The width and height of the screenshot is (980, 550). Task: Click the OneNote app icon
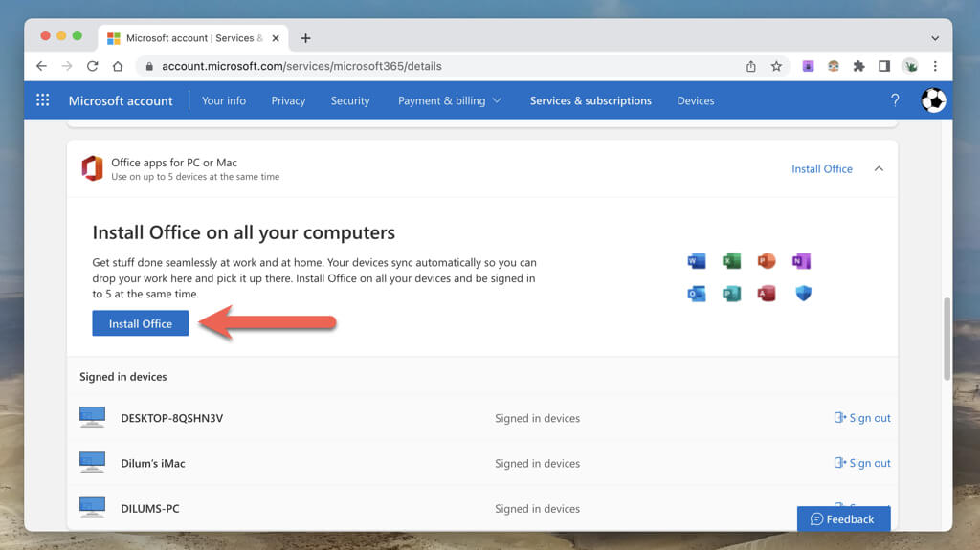point(801,260)
